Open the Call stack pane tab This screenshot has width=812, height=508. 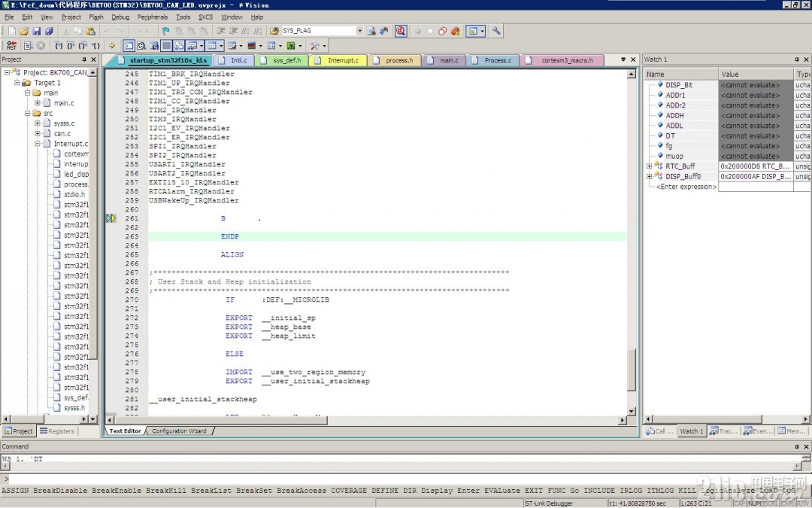[x=660, y=430]
